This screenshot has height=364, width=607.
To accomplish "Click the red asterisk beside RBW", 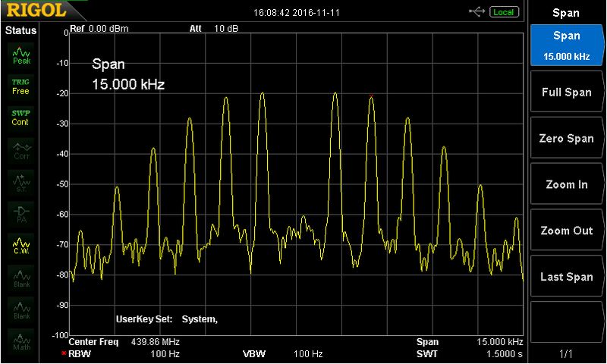I will tap(64, 353).
